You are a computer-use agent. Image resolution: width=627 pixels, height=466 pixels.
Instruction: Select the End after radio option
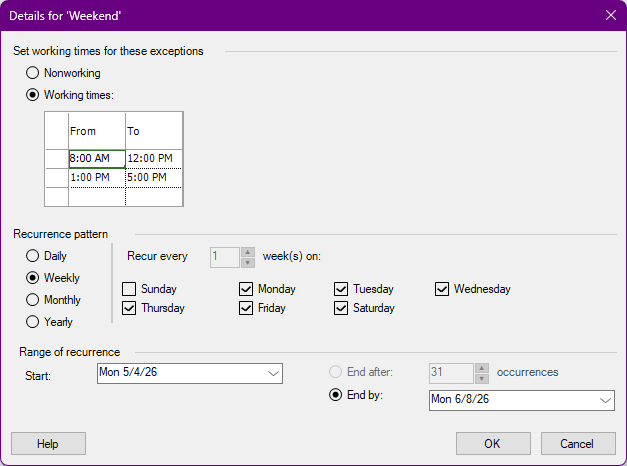pos(335,372)
